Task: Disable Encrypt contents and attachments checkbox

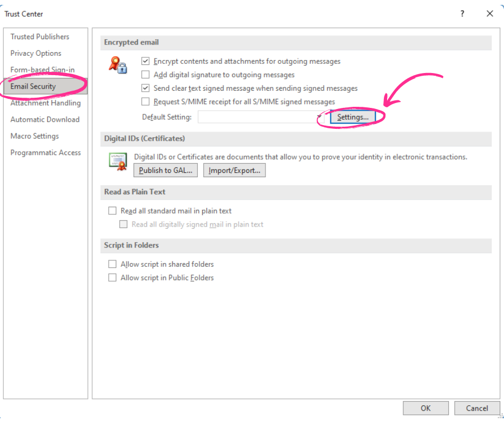Action: (145, 61)
